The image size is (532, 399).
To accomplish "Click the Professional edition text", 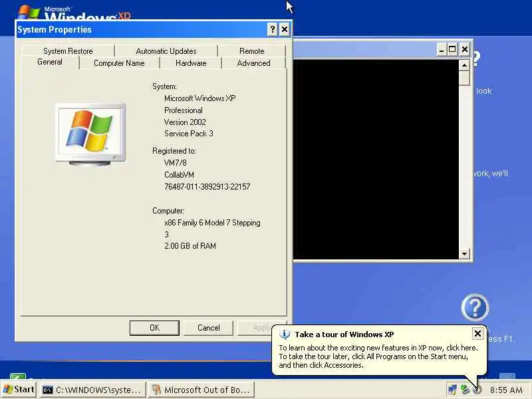I will click(184, 110).
